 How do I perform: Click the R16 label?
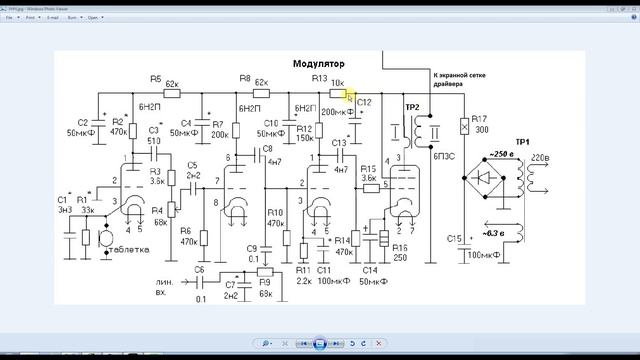[400, 248]
